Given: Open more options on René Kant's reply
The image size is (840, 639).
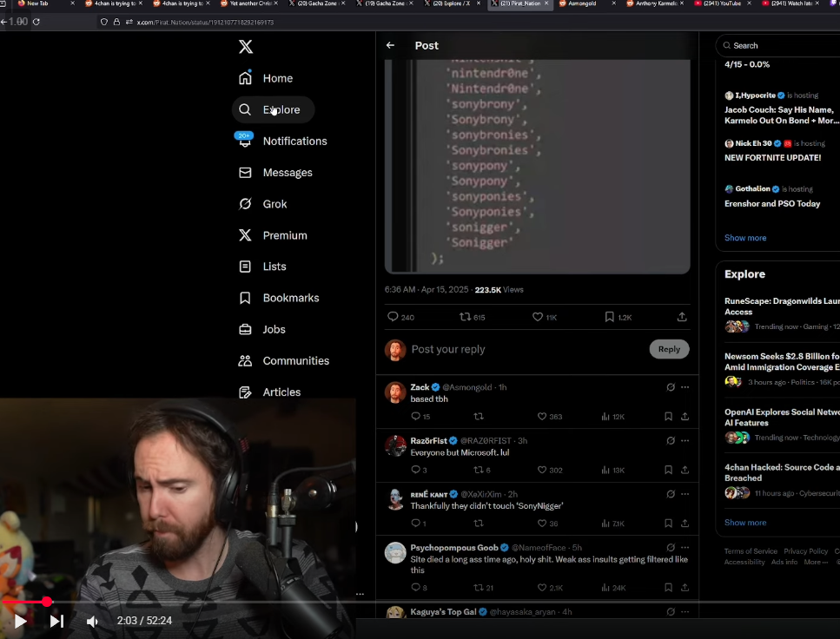Looking at the screenshot, I should pos(685,494).
